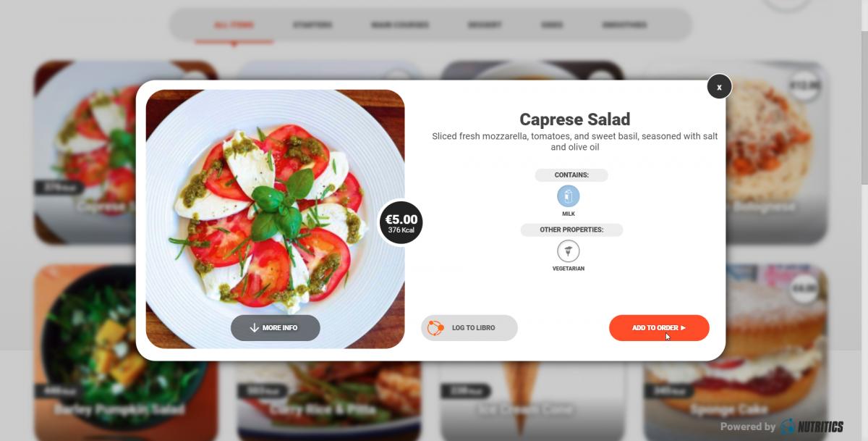Viewport: 868px width, 441px height.
Task: Select the Smoothies tab
Action: click(624, 25)
